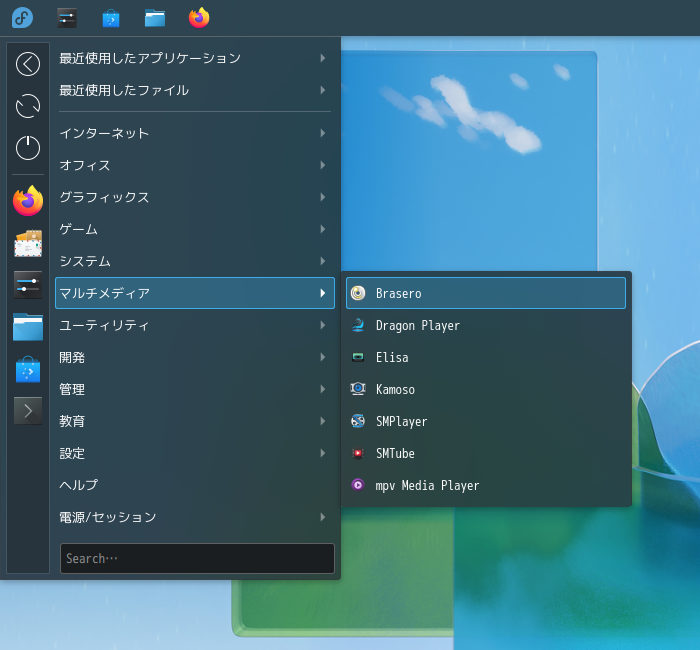The height and width of the screenshot is (650, 700).
Task: Expand the オフィス category arrow
Action: point(322,165)
